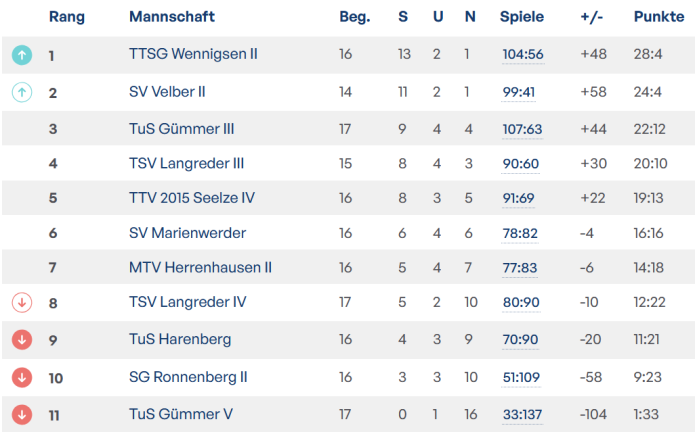
Task: Open the 99:41 games result link
Action: tap(519, 92)
